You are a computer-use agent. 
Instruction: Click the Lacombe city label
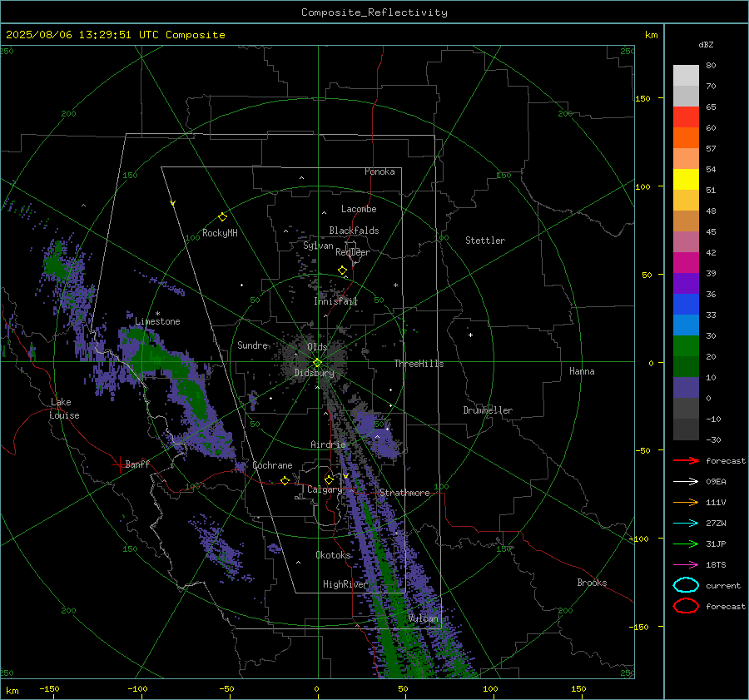point(359,209)
